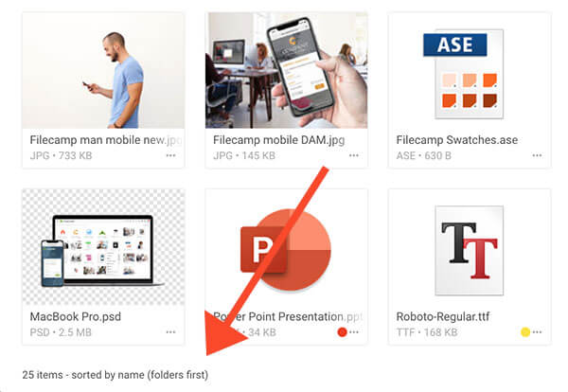Click the yellow label dot on Roboto-Regular.ttf
568x392 pixels.
click(525, 331)
